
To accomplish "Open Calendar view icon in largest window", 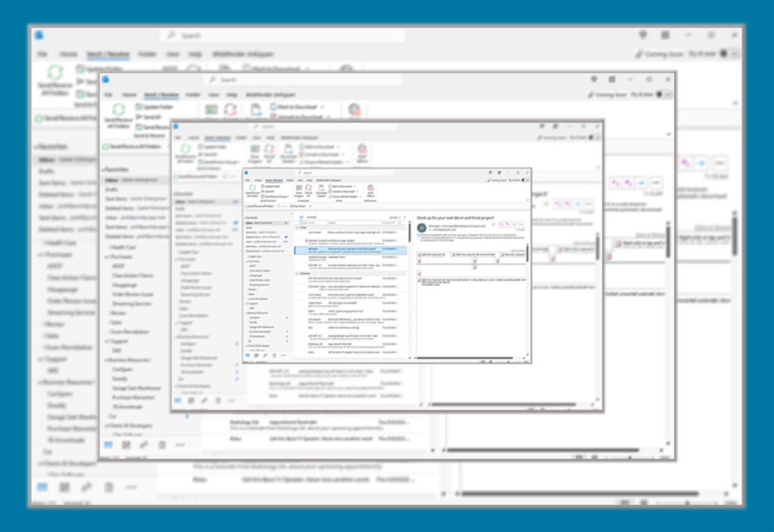I will tap(64, 487).
